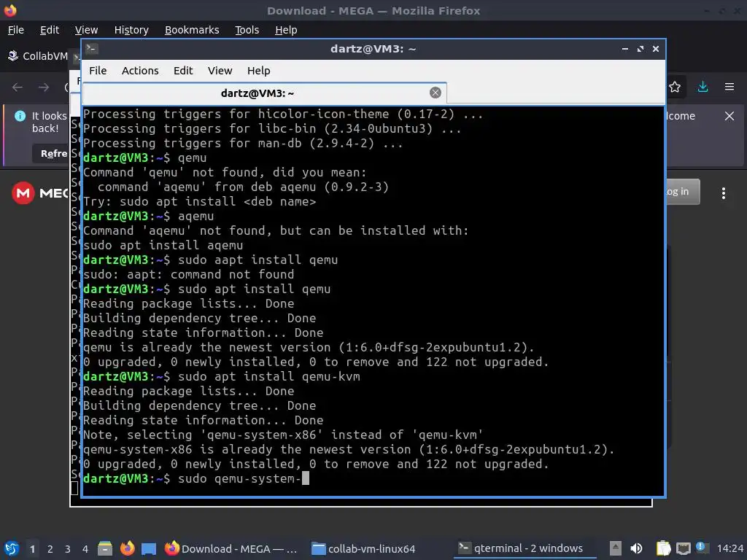Launch file manager from panel quicklaunch
This screenshot has width=747, height=560.
coord(105,548)
